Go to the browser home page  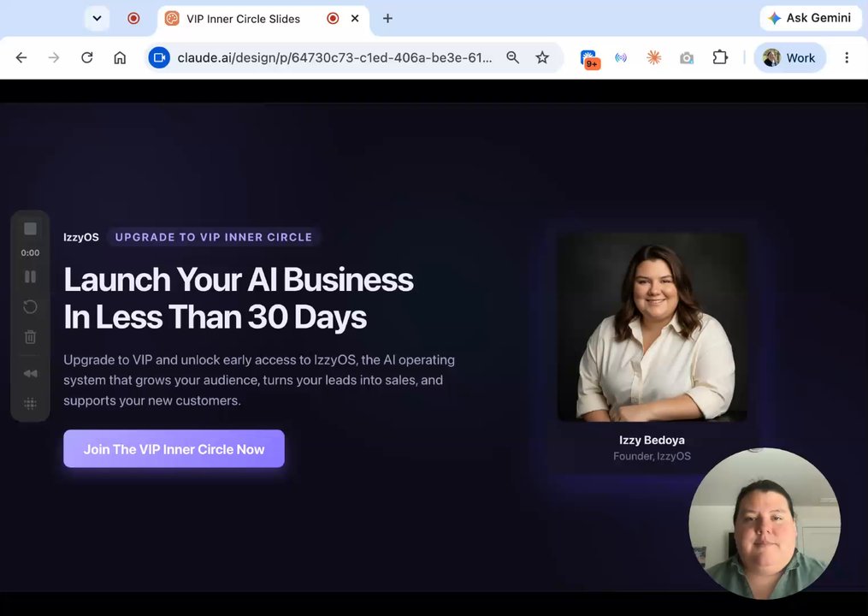pos(120,57)
